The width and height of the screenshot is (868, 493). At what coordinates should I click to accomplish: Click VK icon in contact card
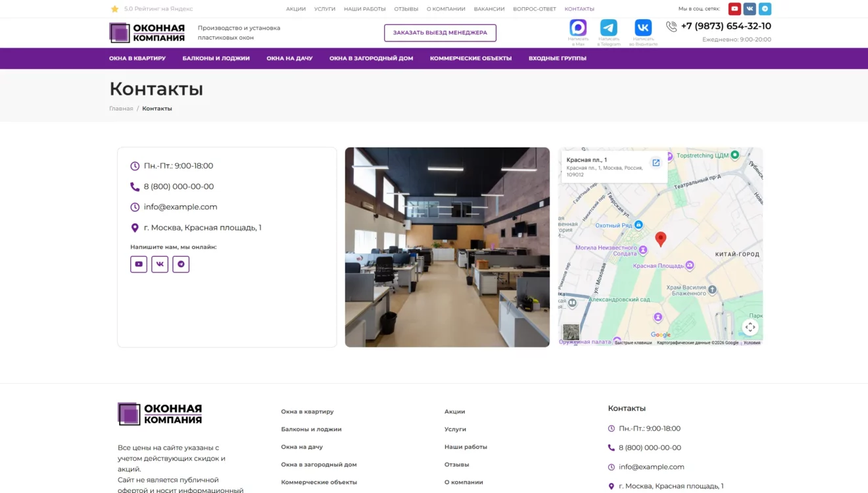pyautogui.click(x=160, y=264)
